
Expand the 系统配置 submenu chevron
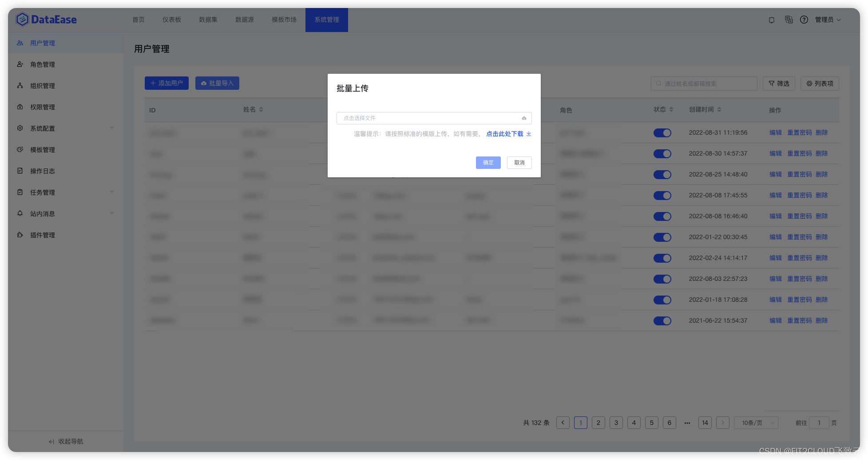112,128
